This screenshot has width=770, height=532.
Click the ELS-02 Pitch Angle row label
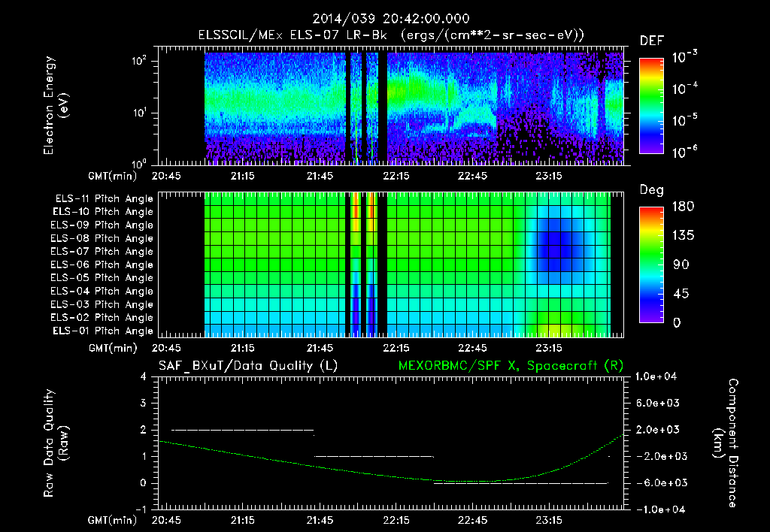coord(102,318)
